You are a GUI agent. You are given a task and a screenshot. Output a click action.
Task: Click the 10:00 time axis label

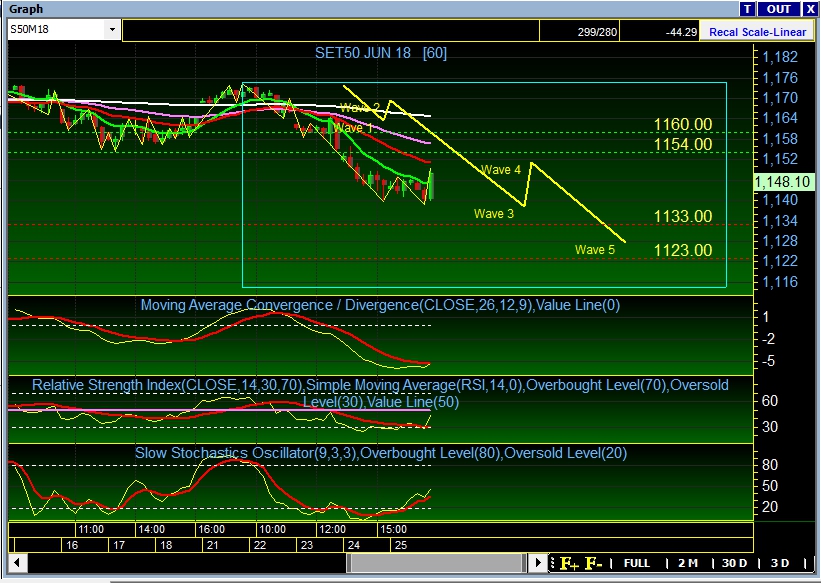(x=272, y=530)
